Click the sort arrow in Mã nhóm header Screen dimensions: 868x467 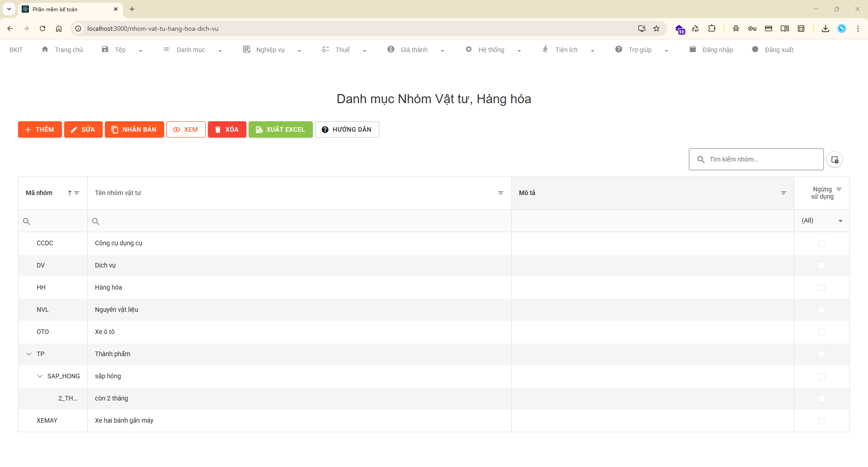point(70,193)
